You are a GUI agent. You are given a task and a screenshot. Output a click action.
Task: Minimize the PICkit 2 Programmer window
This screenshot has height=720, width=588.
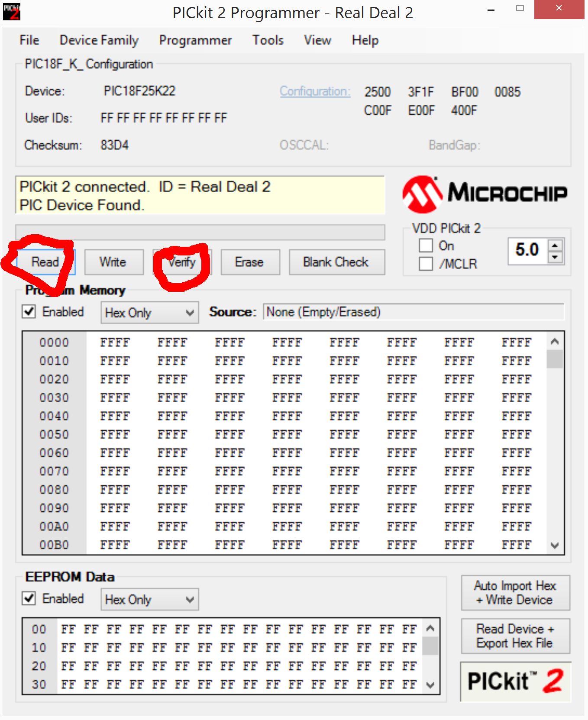(x=491, y=9)
